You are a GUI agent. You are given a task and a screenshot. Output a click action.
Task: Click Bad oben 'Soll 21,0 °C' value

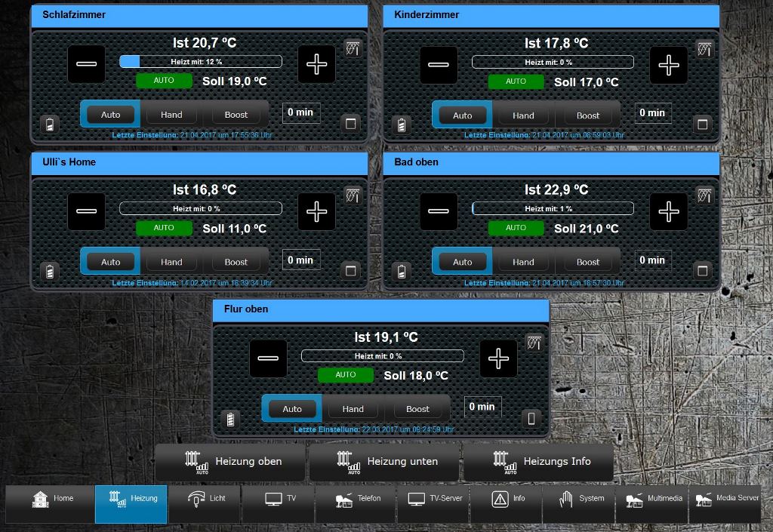(x=586, y=229)
